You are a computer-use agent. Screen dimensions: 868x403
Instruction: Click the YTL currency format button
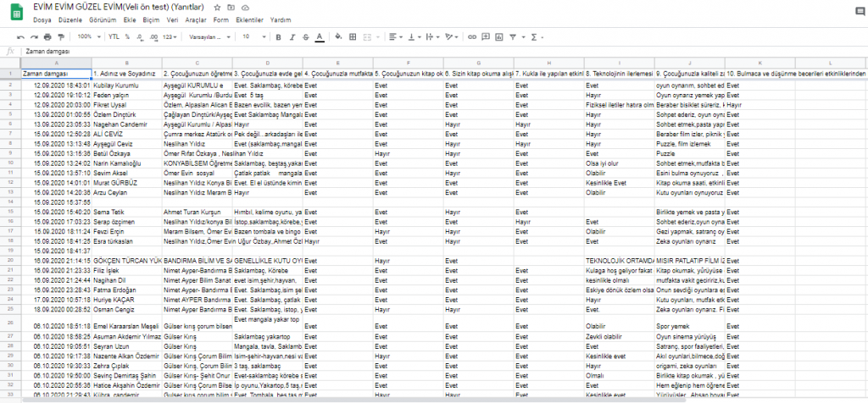[x=114, y=37]
